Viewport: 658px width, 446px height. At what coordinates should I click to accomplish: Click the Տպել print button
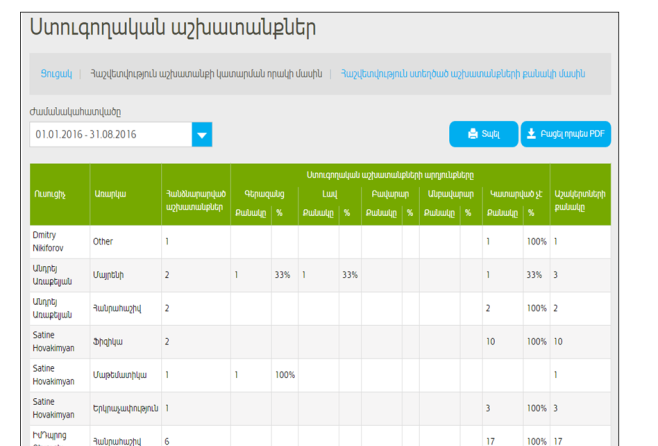(x=483, y=134)
